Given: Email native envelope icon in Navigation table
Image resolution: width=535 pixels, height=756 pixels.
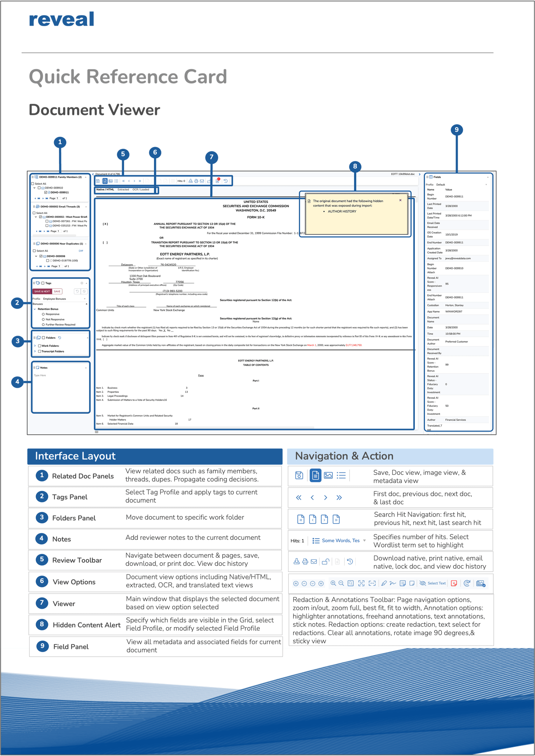Looking at the screenshot, I should [x=314, y=561].
